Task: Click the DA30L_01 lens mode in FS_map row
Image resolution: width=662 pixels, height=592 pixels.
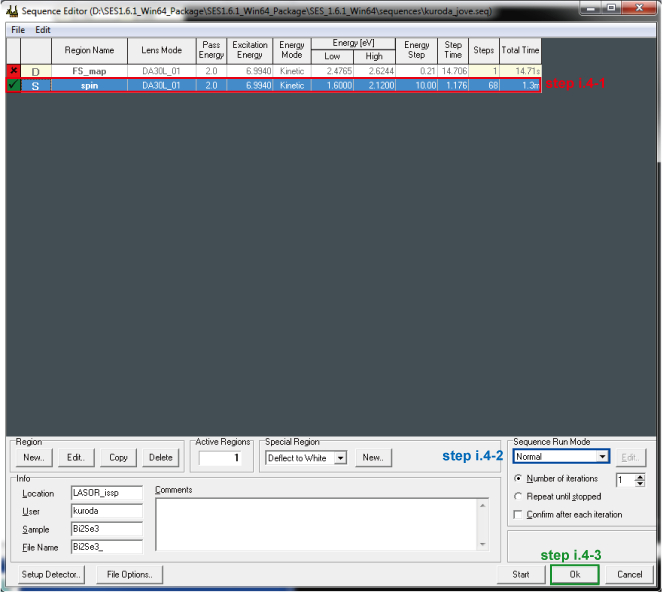Action: (x=162, y=71)
